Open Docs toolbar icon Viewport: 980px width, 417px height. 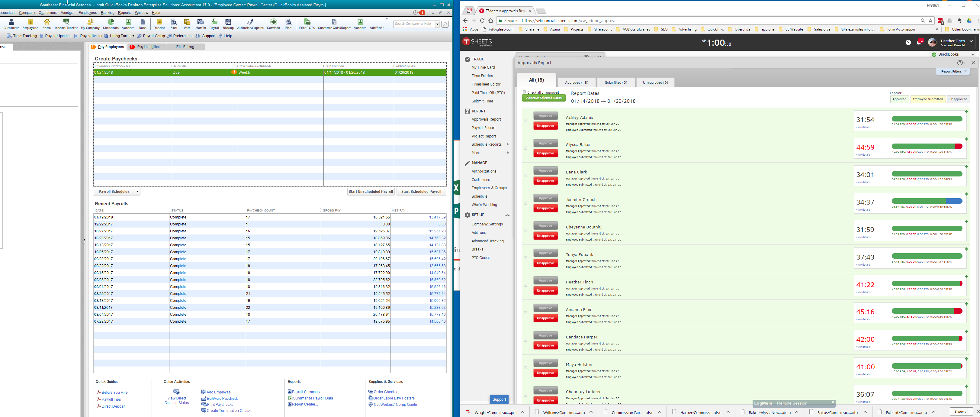pos(143,24)
